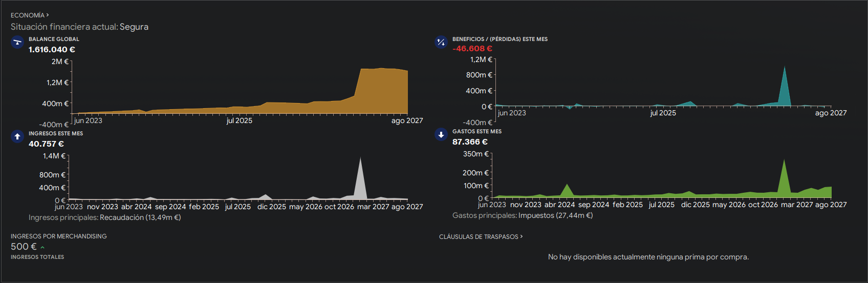Click the '350m €' axis label in expenses chart
Image resolution: width=868 pixels, height=283 pixels.
tap(476, 154)
